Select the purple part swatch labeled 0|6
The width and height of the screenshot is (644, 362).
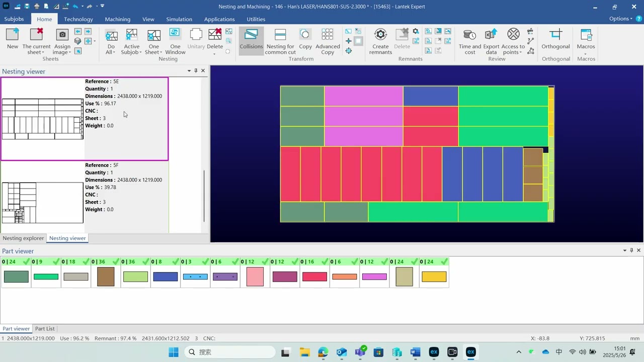[225, 277]
